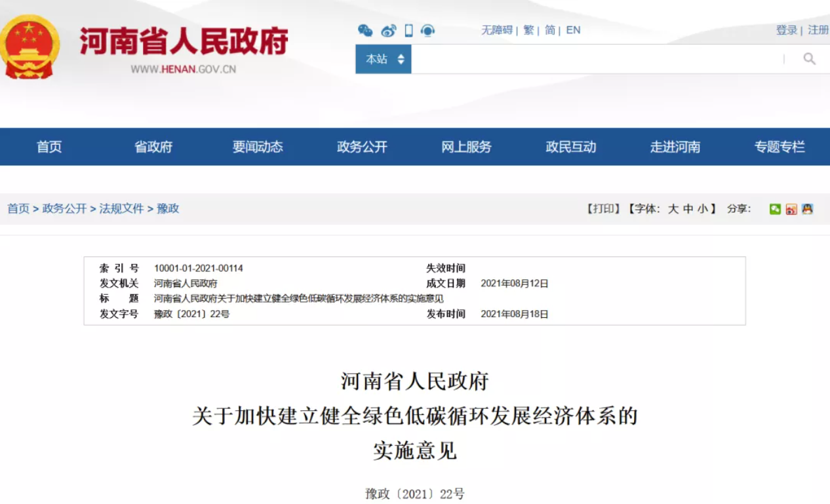Open the 网上服务 navigation menu
The width and height of the screenshot is (830, 504).
(x=466, y=147)
